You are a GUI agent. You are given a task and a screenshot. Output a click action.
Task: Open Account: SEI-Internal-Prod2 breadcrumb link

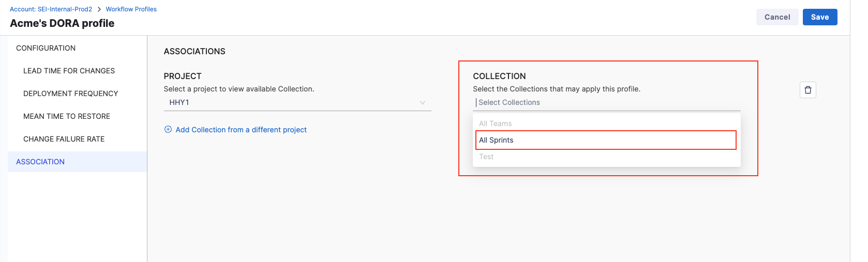51,9
